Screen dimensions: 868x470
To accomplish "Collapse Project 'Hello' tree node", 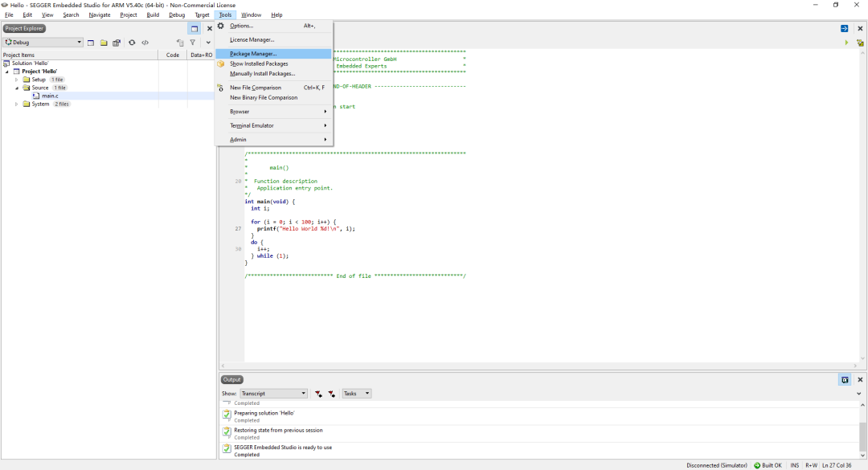I will click(x=7, y=72).
